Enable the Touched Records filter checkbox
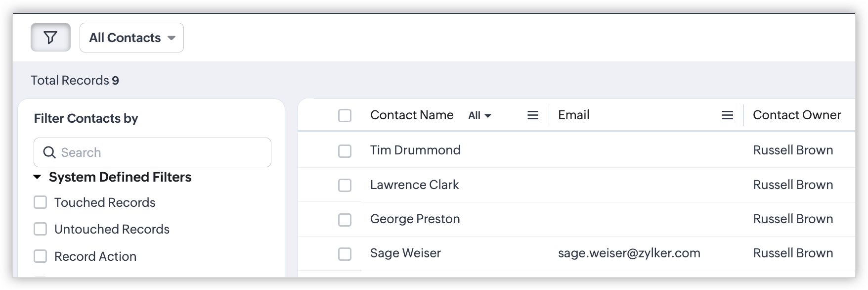Image resolution: width=868 pixels, height=290 pixels. point(40,202)
